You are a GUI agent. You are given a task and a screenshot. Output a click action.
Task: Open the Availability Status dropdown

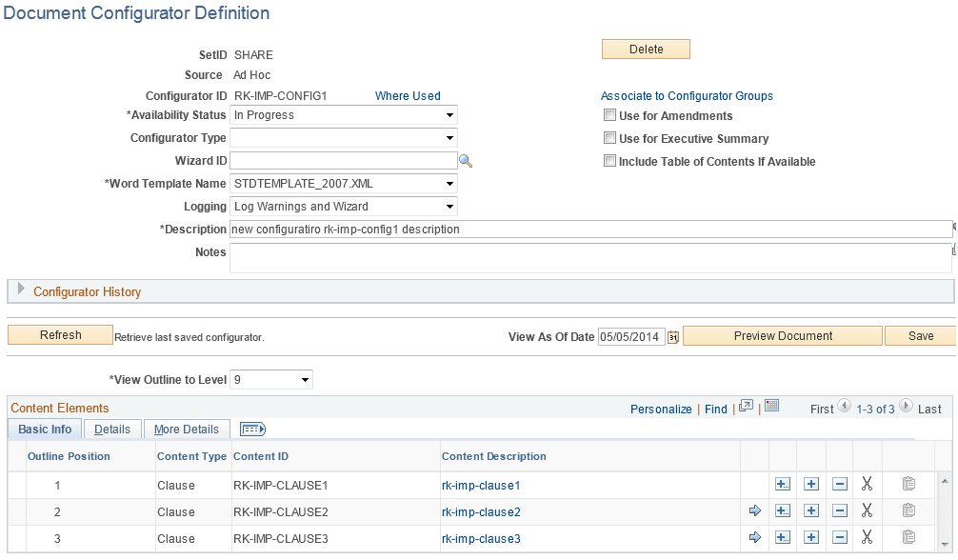tap(449, 114)
